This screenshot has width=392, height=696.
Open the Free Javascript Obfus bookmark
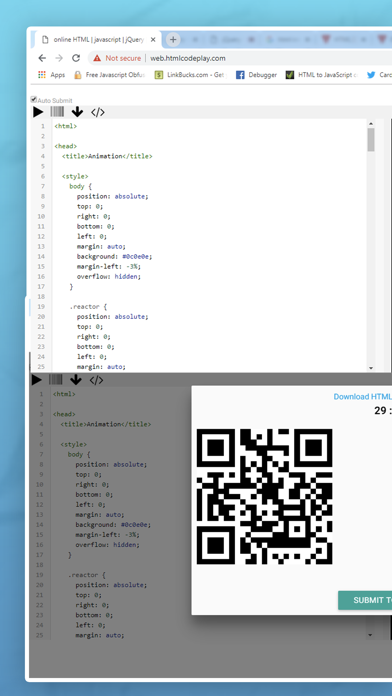[x=110, y=75]
